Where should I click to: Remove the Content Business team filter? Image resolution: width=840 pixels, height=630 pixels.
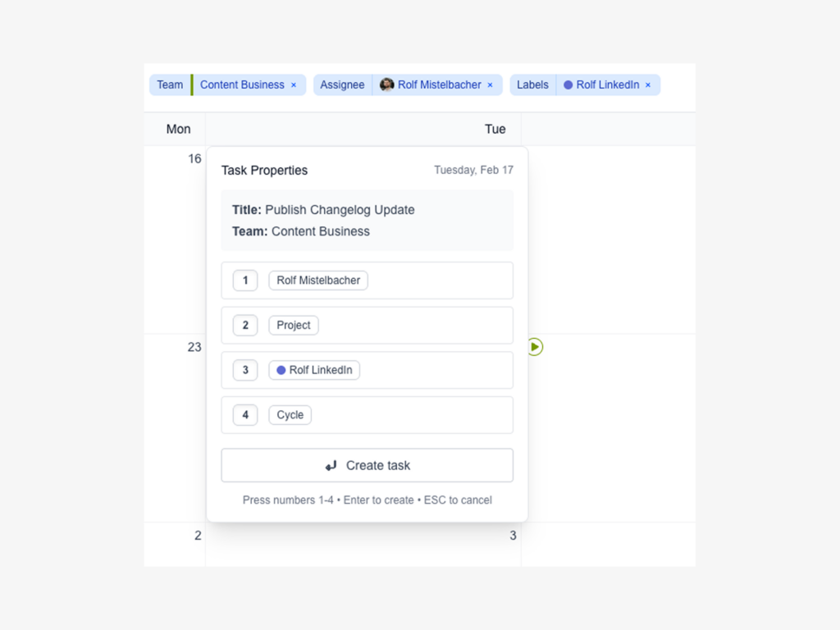(294, 85)
